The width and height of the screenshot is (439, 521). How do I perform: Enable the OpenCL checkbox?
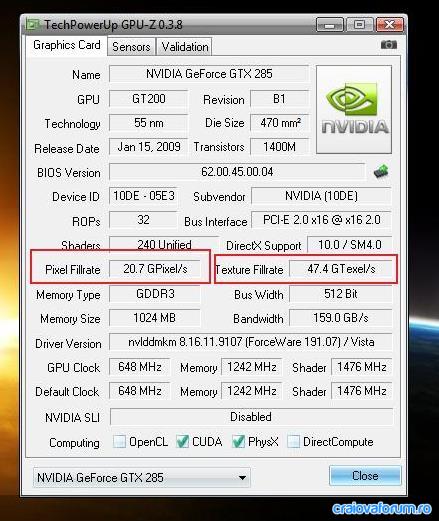click(x=119, y=441)
